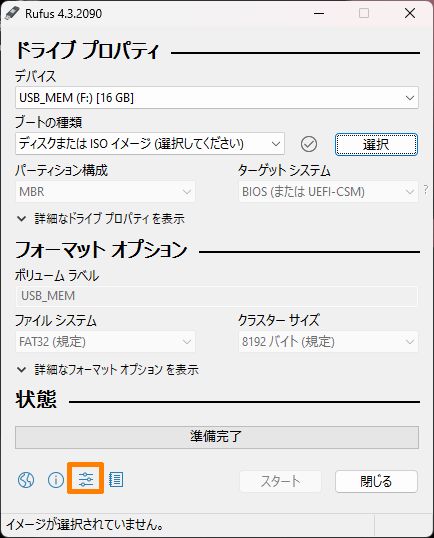Click the スタート button
The image size is (434, 538).
tap(280, 481)
